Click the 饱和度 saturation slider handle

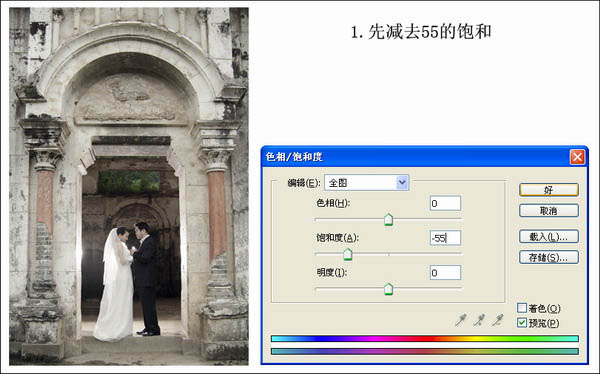348,254
